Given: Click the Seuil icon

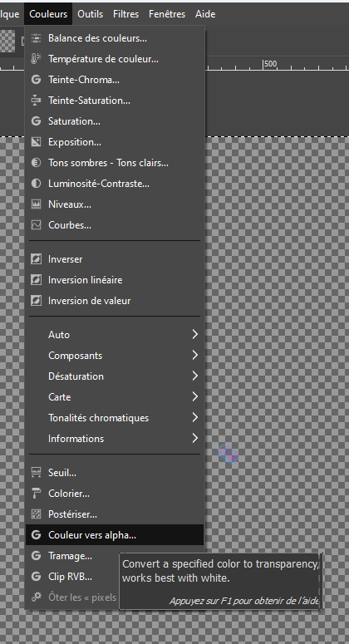Looking at the screenshot, I should click(36, 473).
